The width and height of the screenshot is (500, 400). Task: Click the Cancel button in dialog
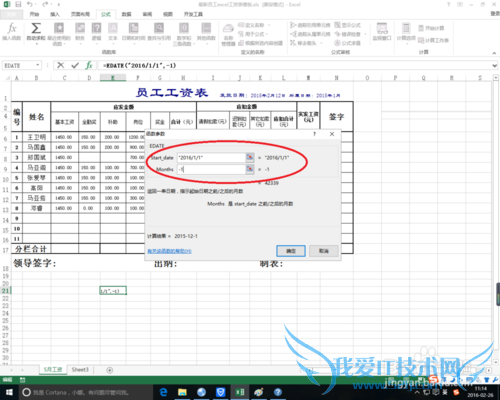pos(324,251)
